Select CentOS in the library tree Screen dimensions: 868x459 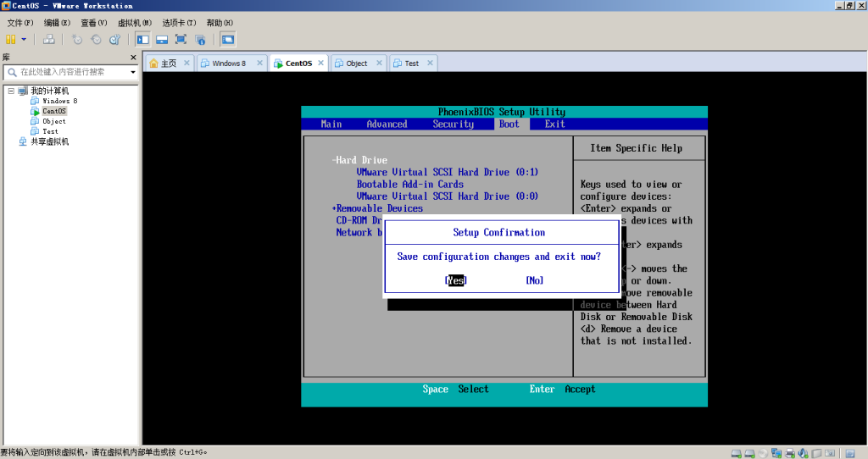tap(54, 111)
